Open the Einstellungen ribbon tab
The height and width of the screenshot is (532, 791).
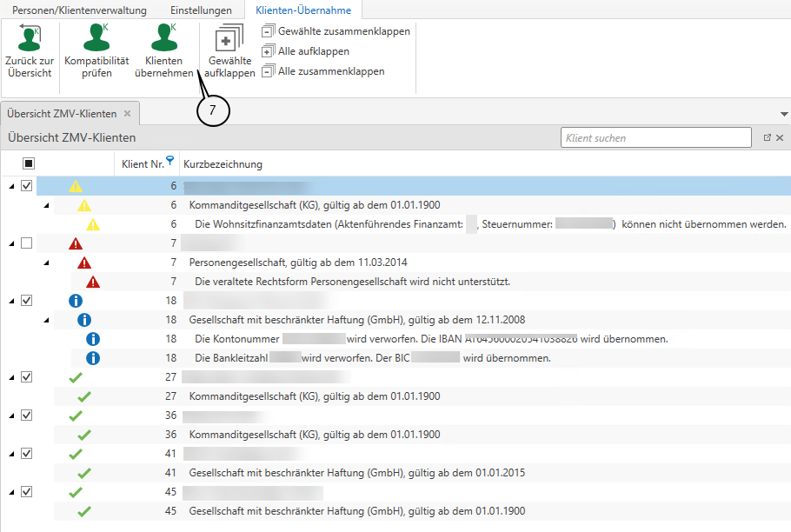[x=201, y=10]
